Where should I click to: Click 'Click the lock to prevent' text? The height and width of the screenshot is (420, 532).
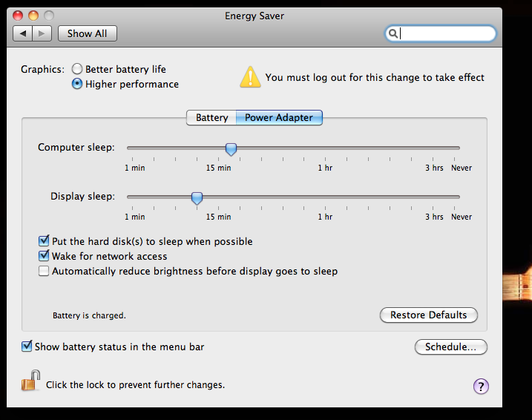[x=135, y=384]
